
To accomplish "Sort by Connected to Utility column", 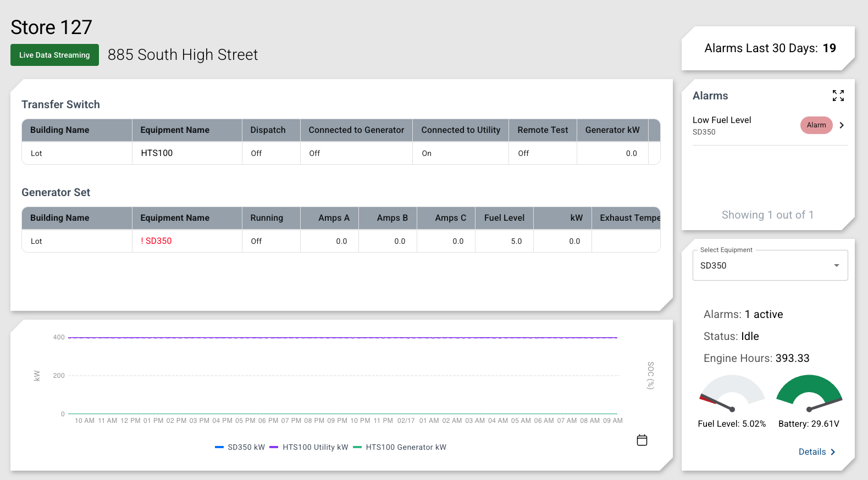I will pos(460,130).
